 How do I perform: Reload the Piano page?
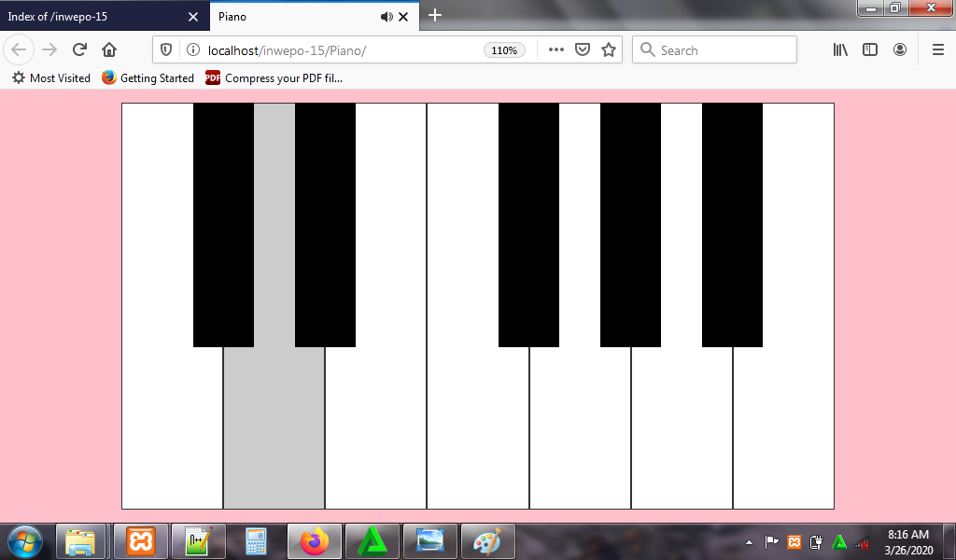tap(79, 50)
